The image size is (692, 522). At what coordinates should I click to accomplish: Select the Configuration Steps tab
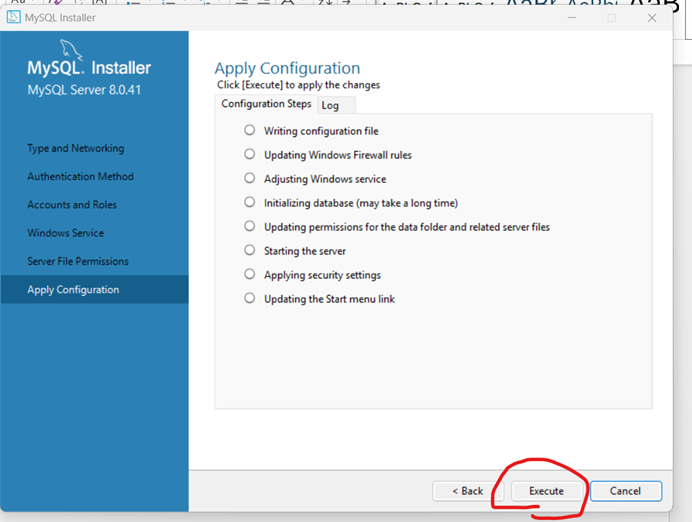(x=266, y=104)
